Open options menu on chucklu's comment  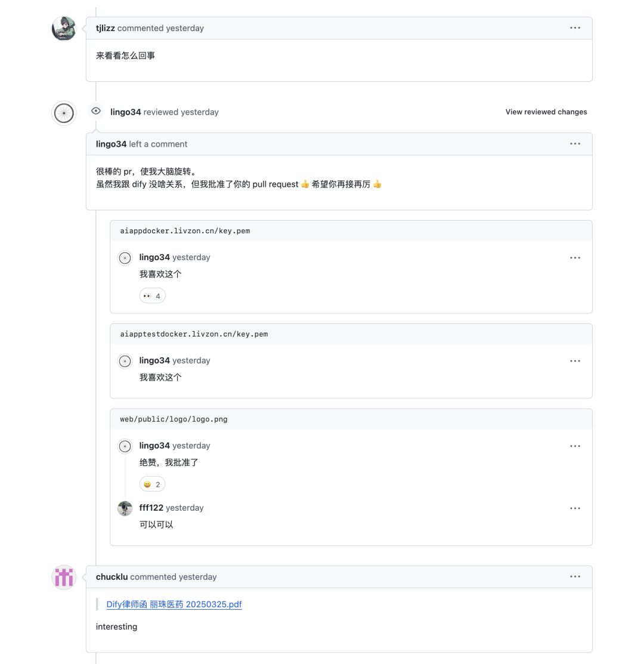coord(575,577)
